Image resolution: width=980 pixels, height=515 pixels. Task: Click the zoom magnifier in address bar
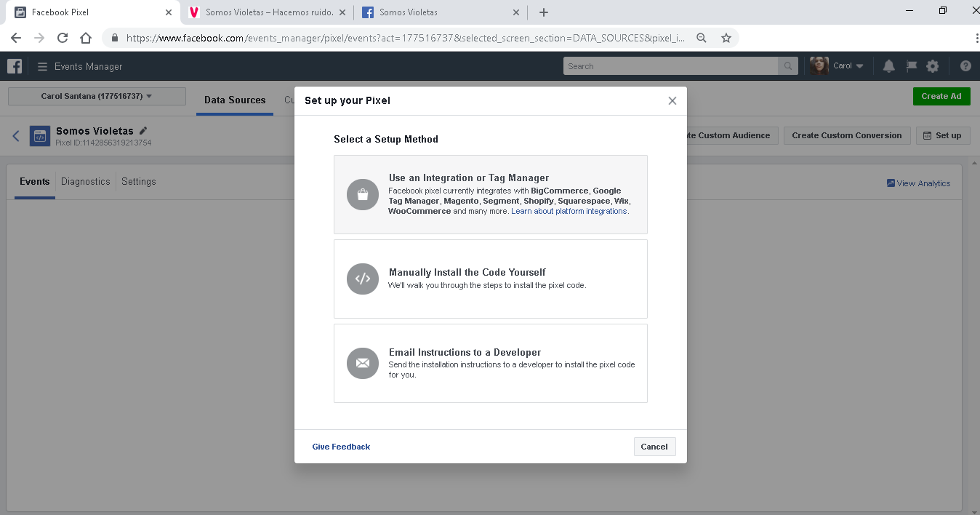[x=702, y=38]
